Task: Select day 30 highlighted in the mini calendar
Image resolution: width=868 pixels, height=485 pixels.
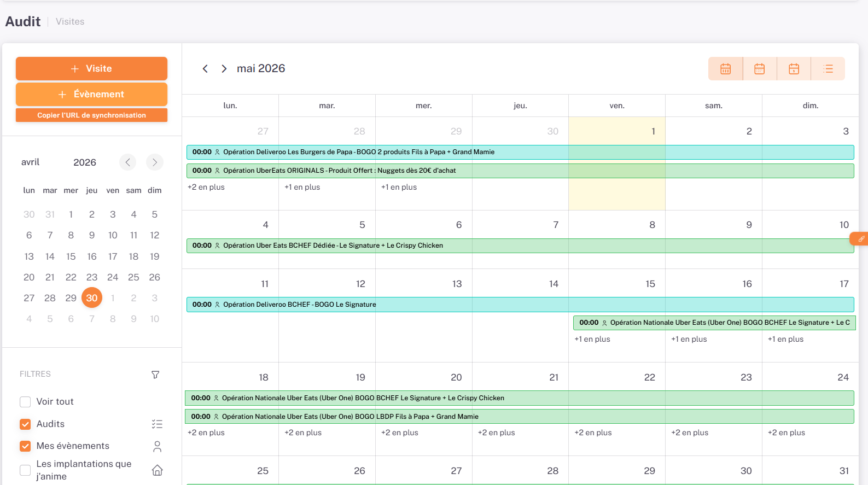Action: [92, 298]
